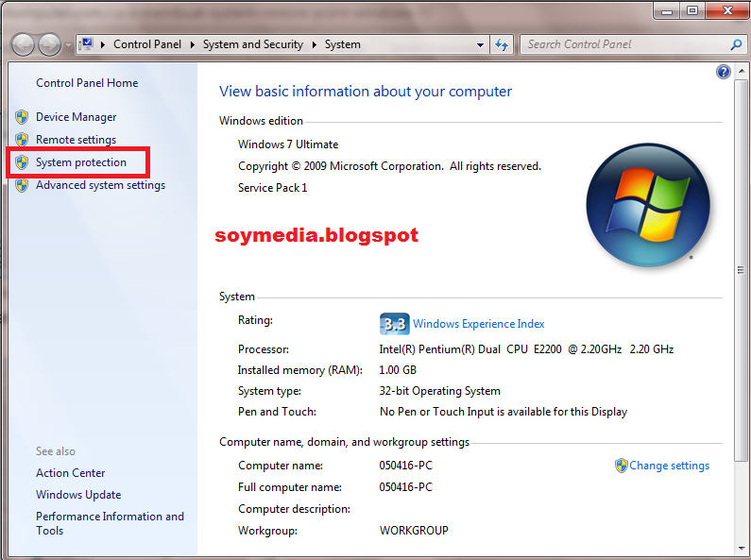Click the search magnifier icon
The height and width of the screenshot is (560, 751).
[736, 44]
